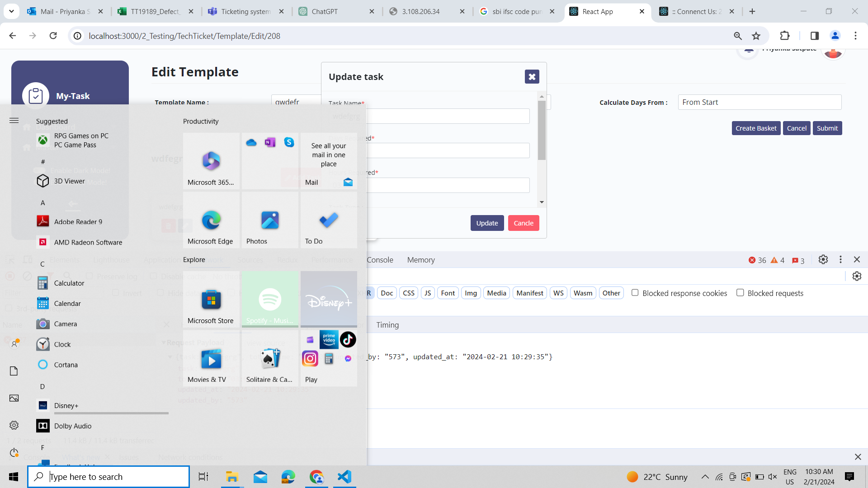Viewport: 868px width, 488px height.
Task: Open Network panel settings gear
Action: click(857, 276)
